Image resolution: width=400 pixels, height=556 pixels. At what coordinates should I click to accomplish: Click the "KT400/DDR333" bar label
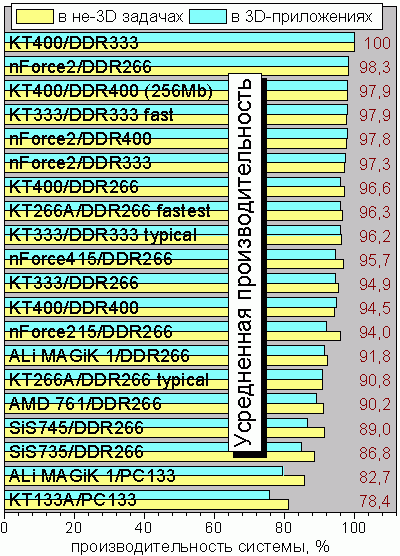(x=73, y=43)
